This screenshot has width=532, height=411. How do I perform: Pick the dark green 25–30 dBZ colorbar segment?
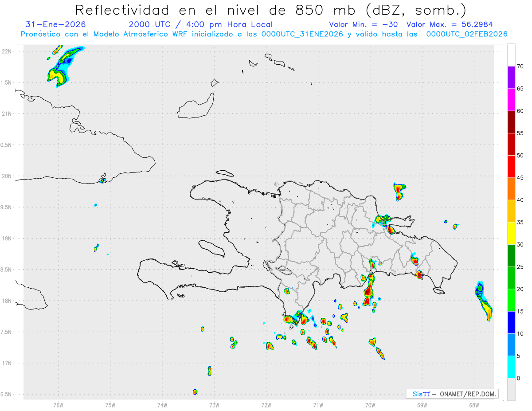point(511,256)
